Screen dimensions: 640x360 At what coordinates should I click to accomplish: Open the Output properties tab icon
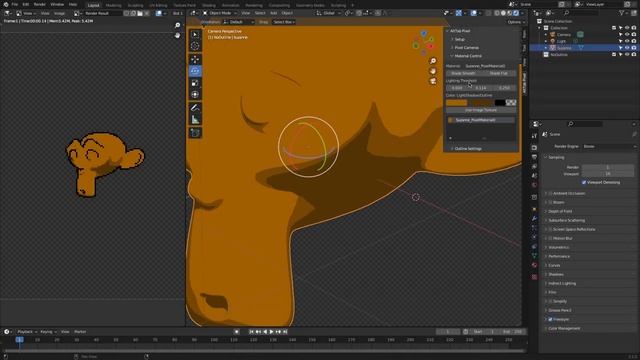534,157
